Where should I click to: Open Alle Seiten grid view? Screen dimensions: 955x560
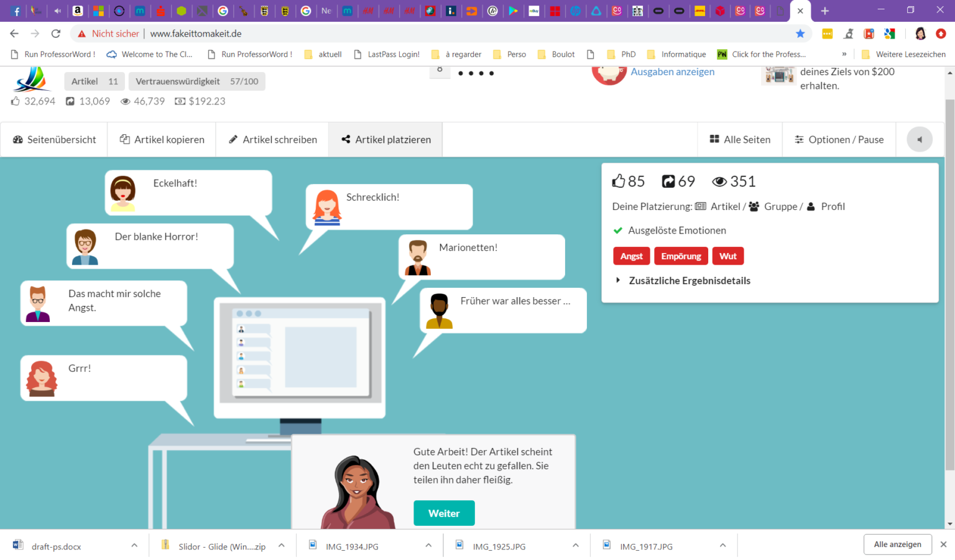click(x=740, y=140)
